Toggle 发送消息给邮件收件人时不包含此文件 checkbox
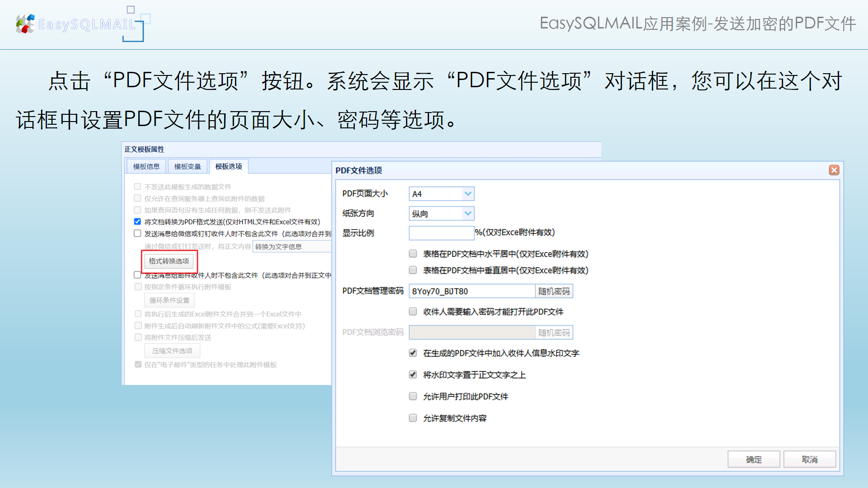Screen dimensions: 868x488 (137, 275)
